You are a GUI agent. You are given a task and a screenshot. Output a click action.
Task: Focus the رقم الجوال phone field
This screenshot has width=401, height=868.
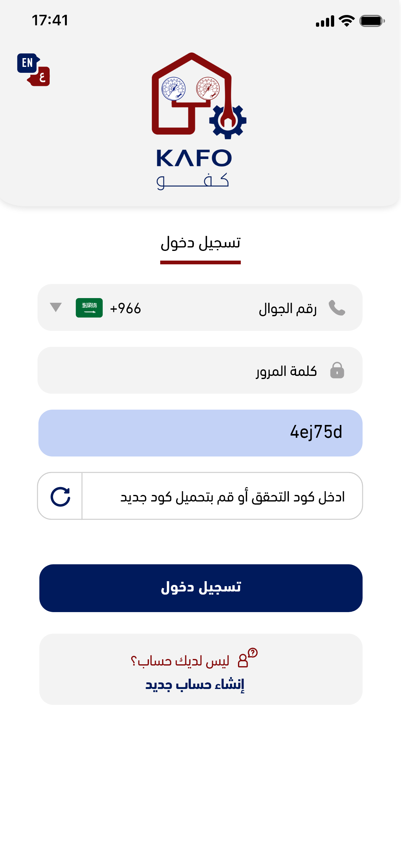236,308
